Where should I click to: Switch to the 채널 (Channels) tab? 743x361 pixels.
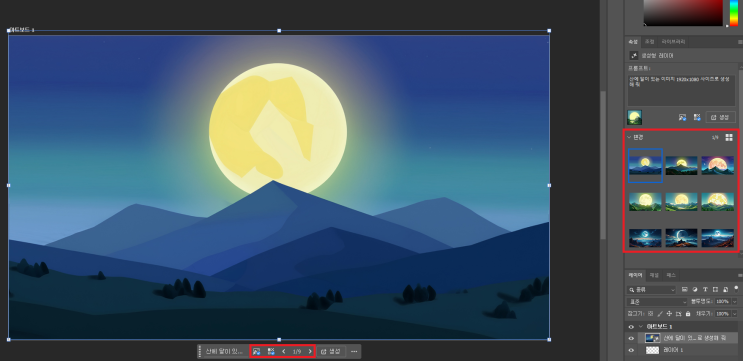click(654, 275)
